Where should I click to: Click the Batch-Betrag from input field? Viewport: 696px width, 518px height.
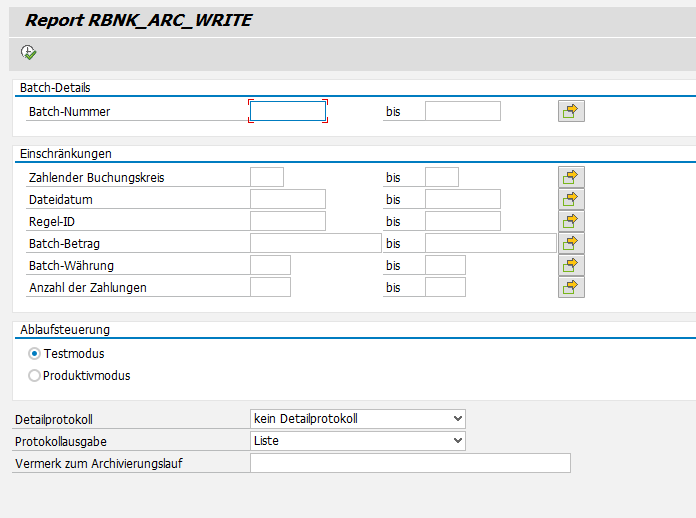(x=315, y=244)
